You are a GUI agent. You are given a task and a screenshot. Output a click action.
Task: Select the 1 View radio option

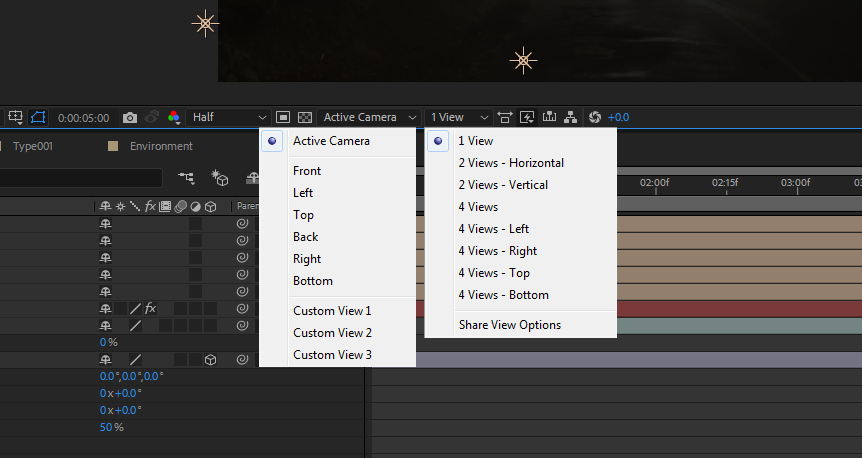(475, 141)
